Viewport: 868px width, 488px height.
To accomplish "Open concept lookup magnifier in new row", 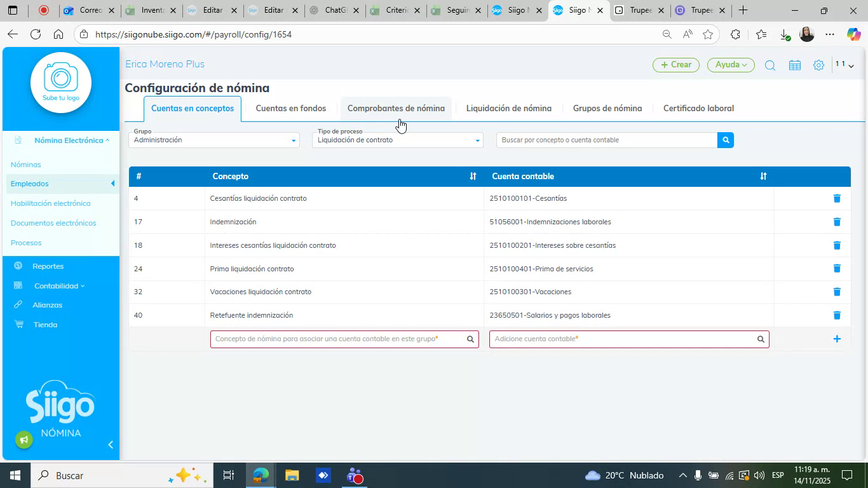I will click(470, 339).
